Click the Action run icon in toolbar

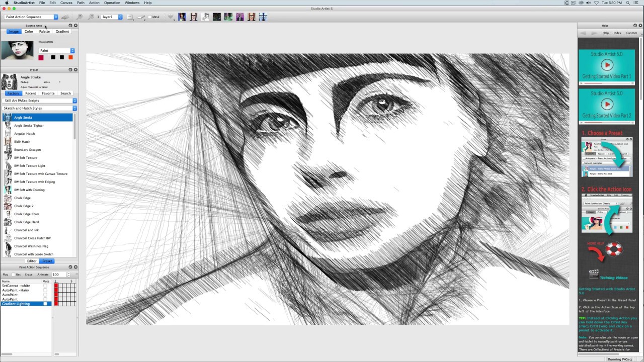pos(65,17)
